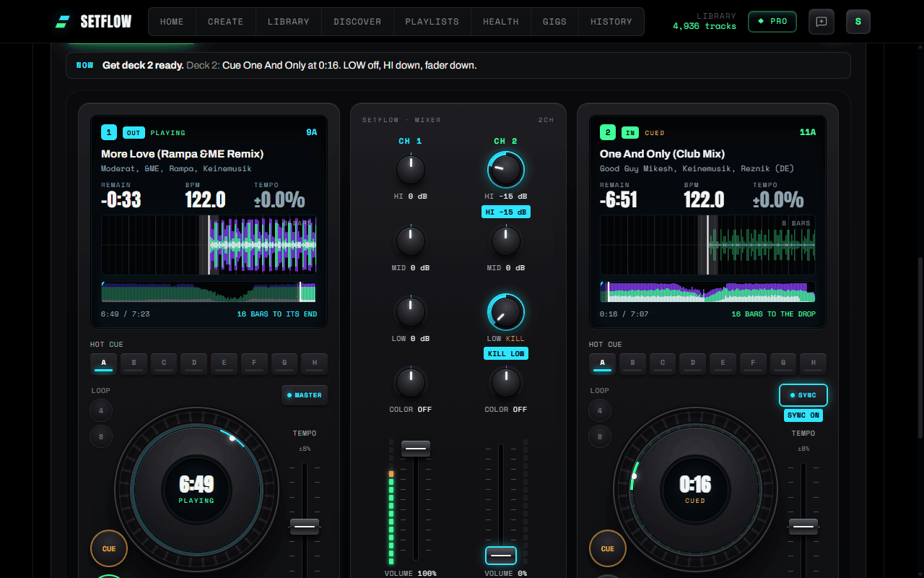This screenshot has width=924, height=578.
Task: Trigger hot cue G on deck 2
Action: (x=783, y=363)
